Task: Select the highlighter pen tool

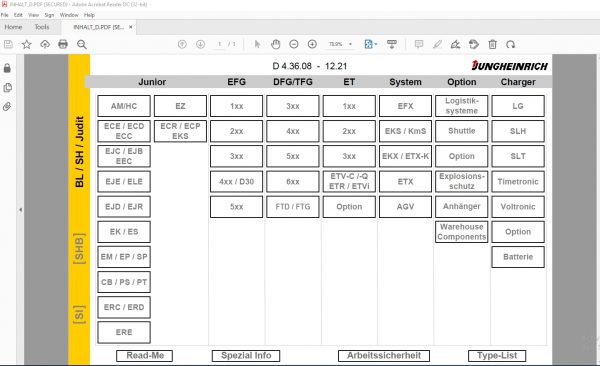Action: click(437, 44)
